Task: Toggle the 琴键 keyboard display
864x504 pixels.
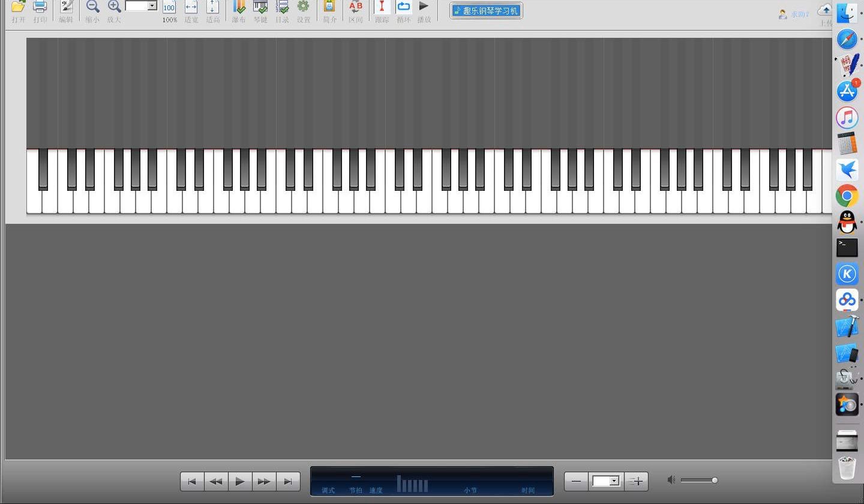Action: tap(260, 11)
